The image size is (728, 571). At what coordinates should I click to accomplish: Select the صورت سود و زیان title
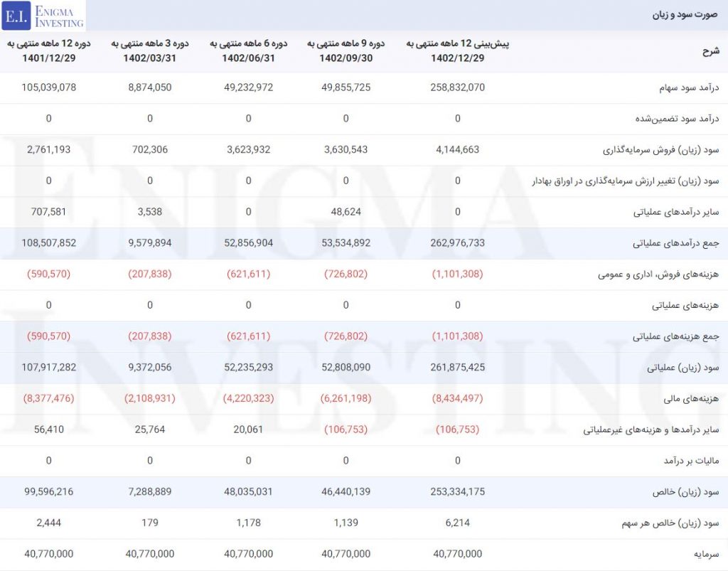(x=685, y=14)
